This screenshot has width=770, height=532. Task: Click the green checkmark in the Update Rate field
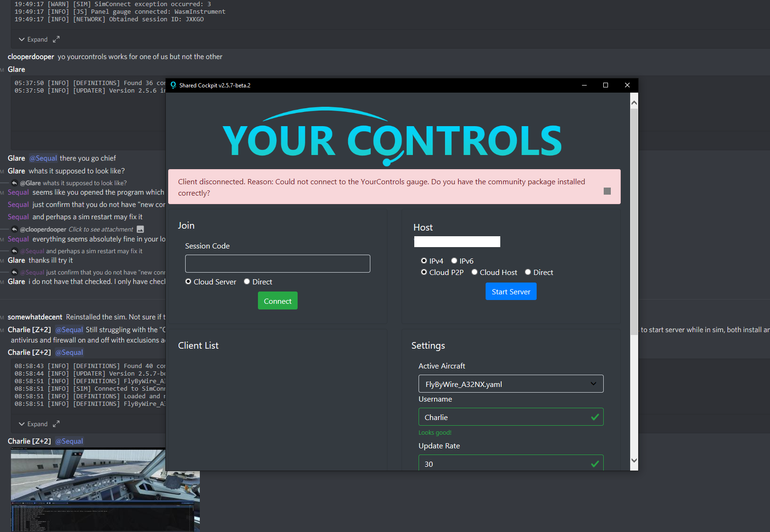595,464
